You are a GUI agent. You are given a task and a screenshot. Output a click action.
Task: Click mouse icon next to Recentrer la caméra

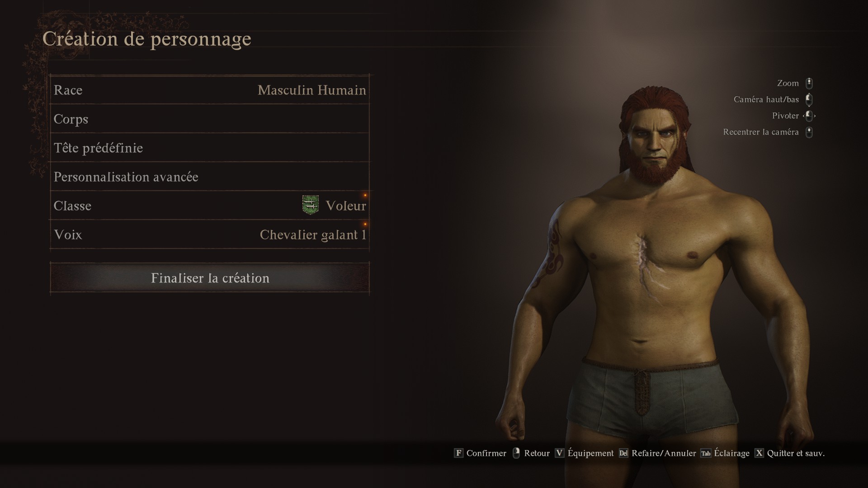(x=809, y=132)
